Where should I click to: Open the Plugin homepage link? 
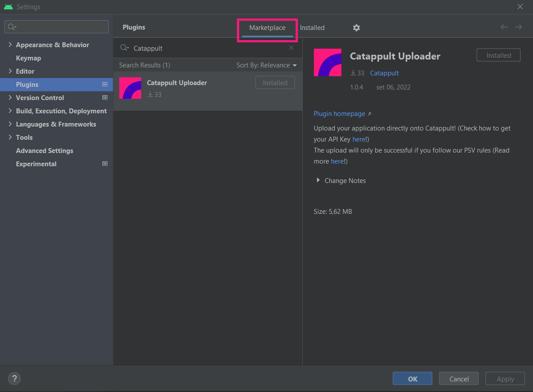coord(342,114)
